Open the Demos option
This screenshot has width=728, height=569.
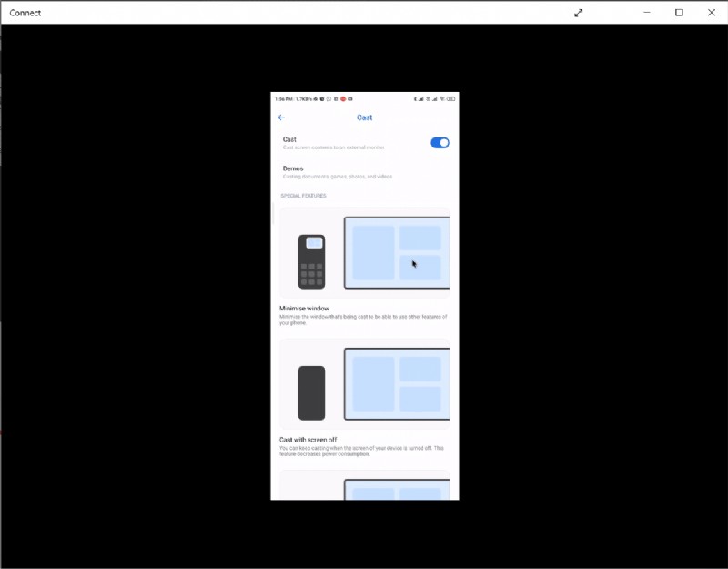(293, 168)
